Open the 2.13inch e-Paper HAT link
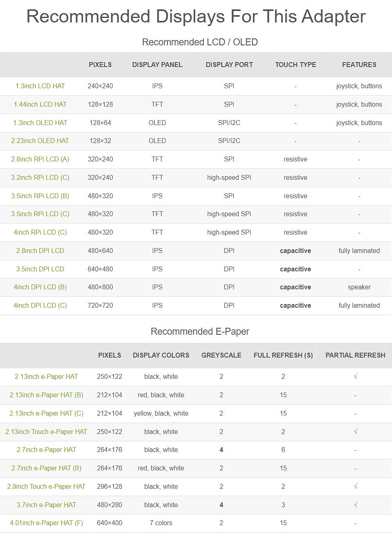Screen dimensions: 392x537 (46, 377)
